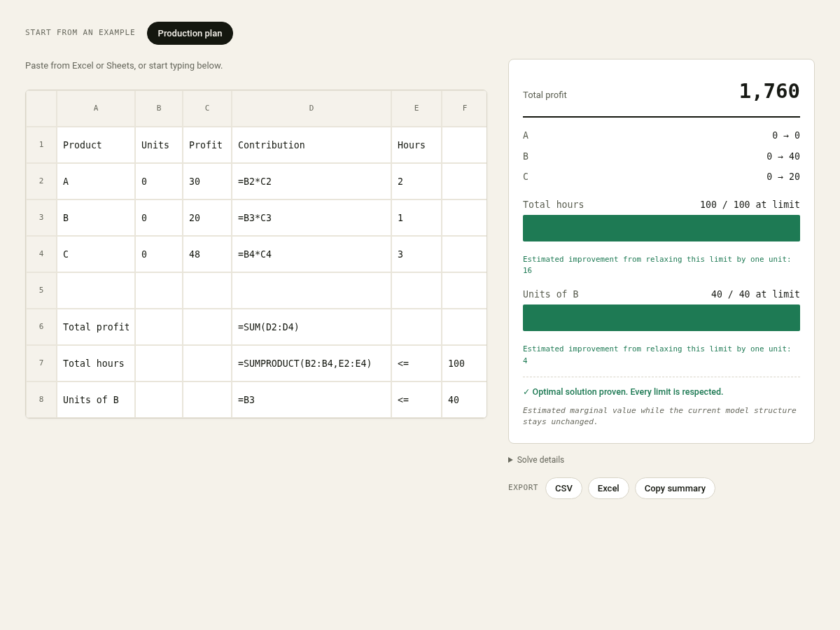This screenshot has width=840, height=630.
Task: Copy summary to clipboard
Action: click(675, 488)
